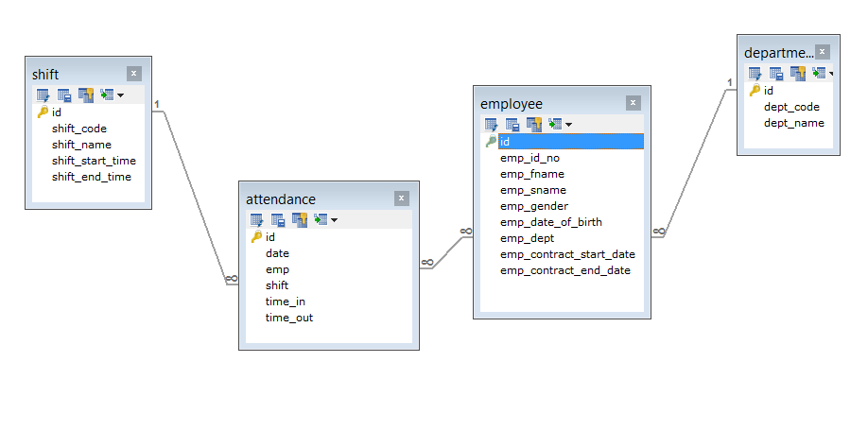
Task: Select the shift_start_time field
Action: (x=94, y=161)
